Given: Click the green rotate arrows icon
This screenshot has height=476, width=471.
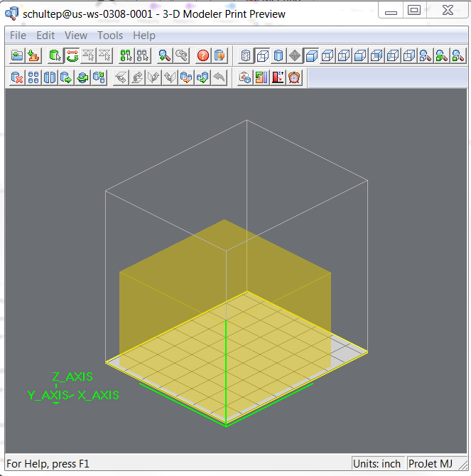Looking at the screenshot, I should click(72, 55).
